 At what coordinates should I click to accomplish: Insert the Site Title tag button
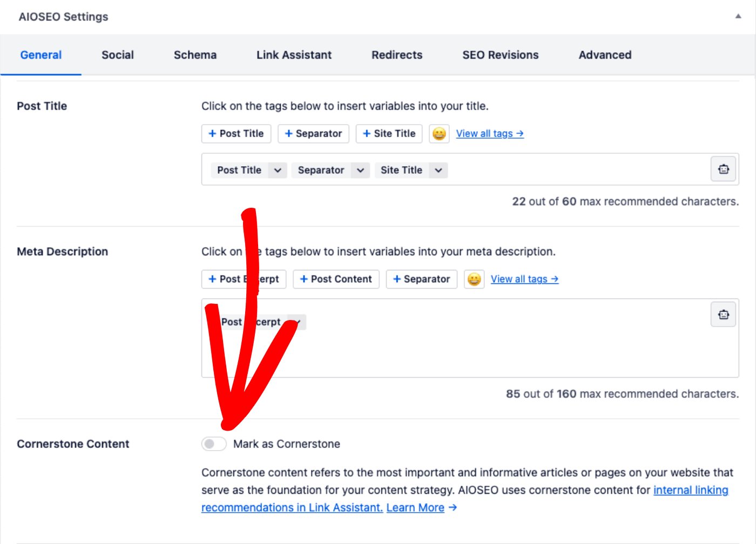[389, 134]
